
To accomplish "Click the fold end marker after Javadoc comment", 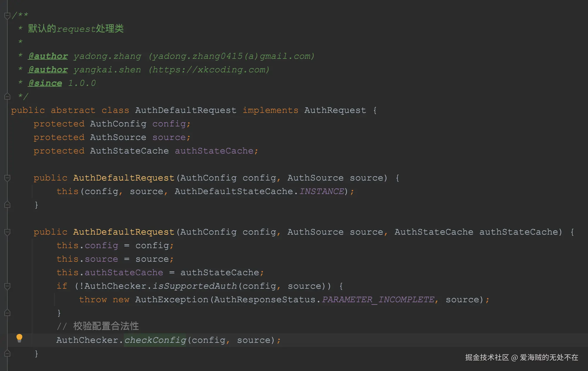I will pos(8,96).
